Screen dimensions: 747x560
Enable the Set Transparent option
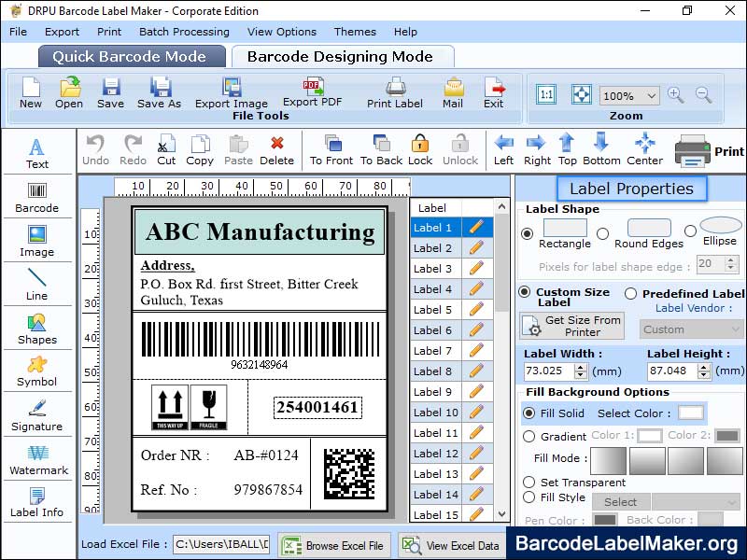coord(529,483)
